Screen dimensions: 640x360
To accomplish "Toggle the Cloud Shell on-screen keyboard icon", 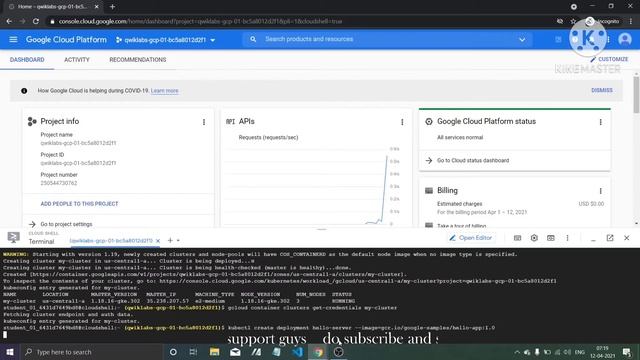I will click(x=517, y=238).
